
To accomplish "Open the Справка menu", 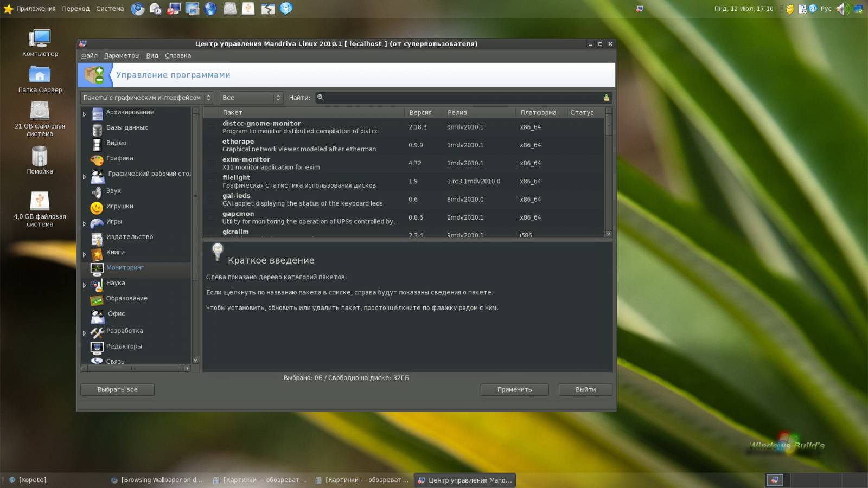I will point(178,56).
